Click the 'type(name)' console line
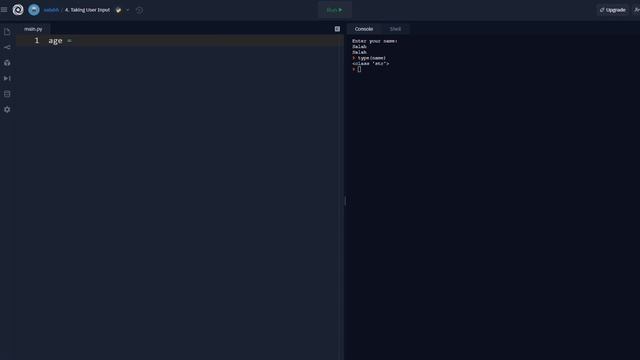The image size is (640, 360). 371,58
